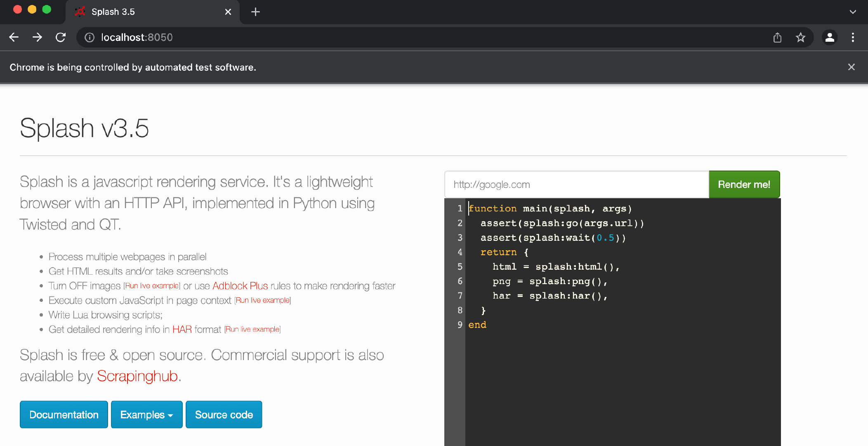Bookmark this page with the star icon
Screen dimensions: 868x446
(800, 38)
